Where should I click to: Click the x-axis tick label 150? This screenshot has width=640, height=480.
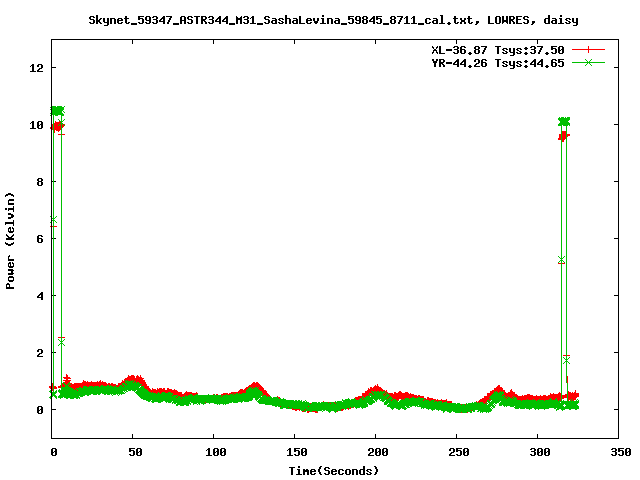click(x=296, y=452)
